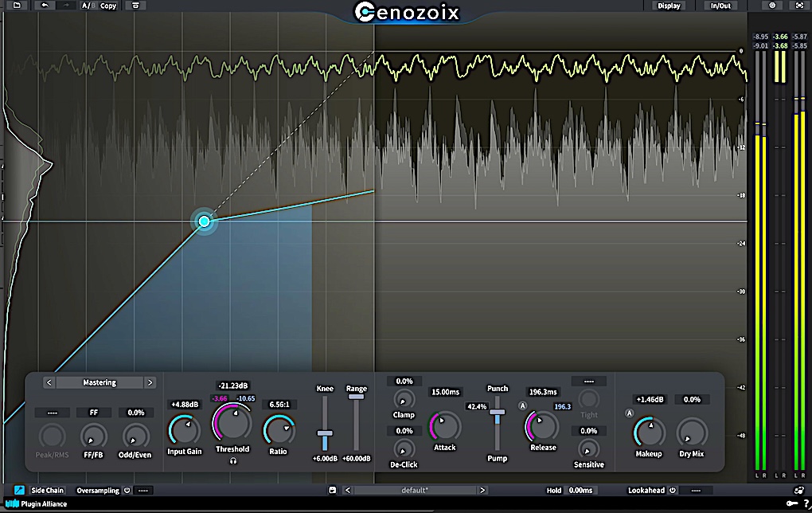Open the In/Out menu
The height and width of the screenshot is (513, 812).
(x=719, y=5)
